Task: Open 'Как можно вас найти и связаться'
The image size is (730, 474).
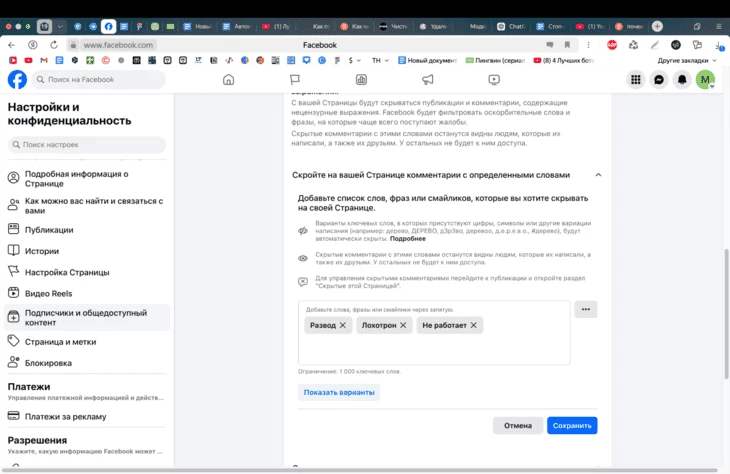Action: 87,206
